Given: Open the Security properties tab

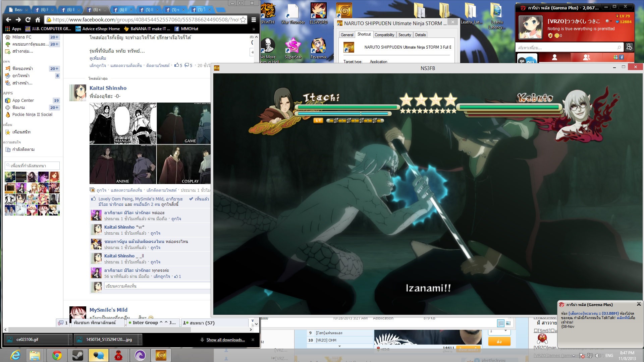Looking at the screenshot, I should pos(405,35).
